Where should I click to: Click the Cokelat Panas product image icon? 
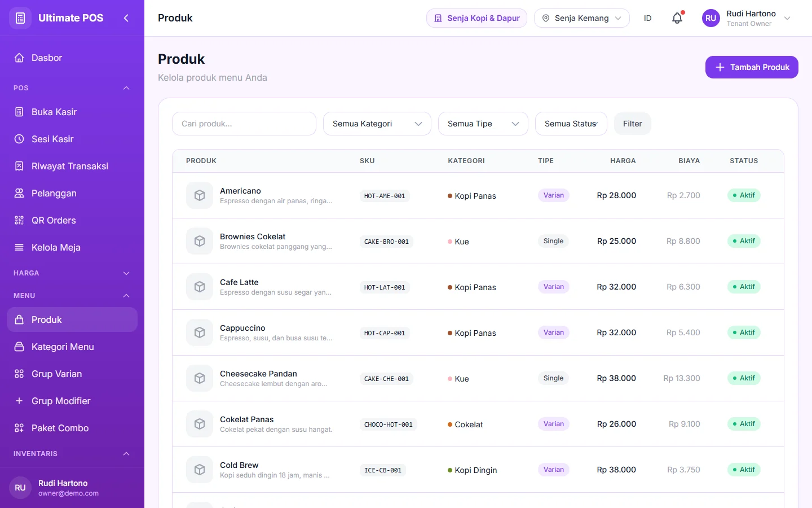click(x=200, y=424)
